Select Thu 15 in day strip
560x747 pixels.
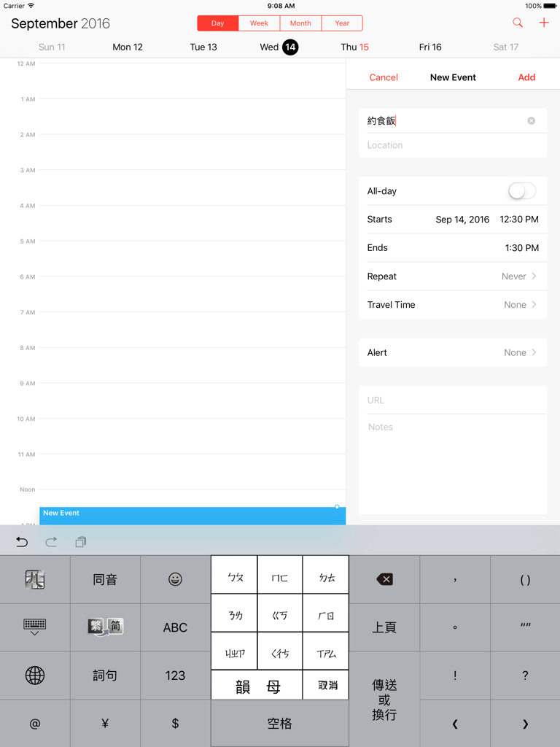tap(355, 47)
